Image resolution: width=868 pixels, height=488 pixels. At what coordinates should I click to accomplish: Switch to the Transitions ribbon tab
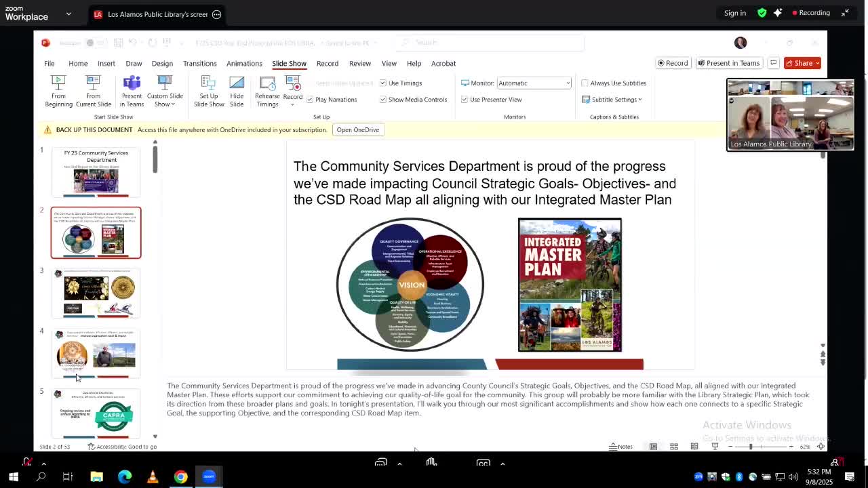pos(199,64)
